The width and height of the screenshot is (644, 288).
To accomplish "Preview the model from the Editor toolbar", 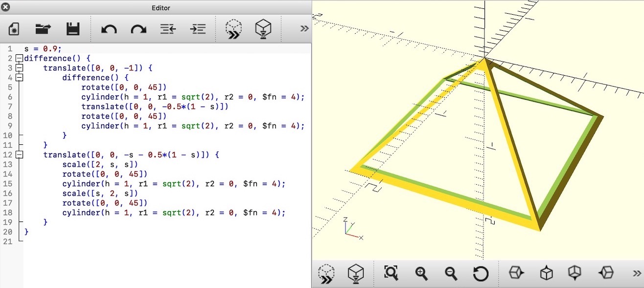I will [x=233, y=29].
